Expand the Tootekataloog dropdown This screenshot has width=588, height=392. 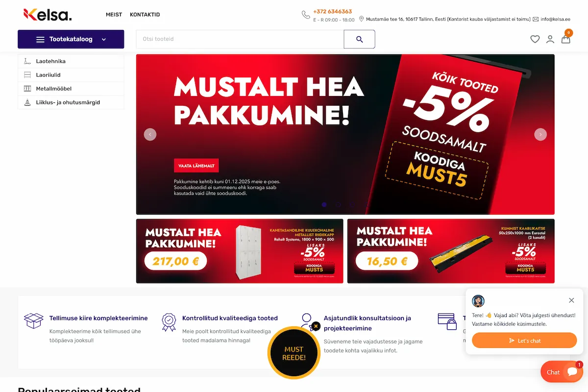[71, 39]
